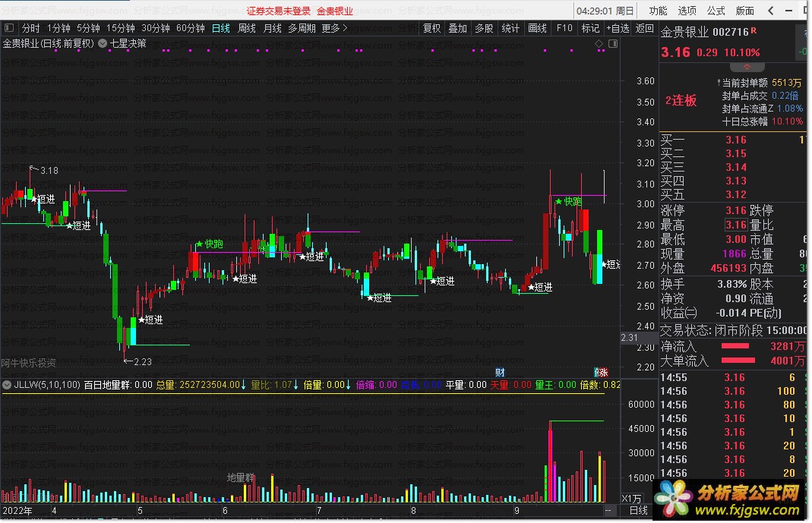
Task: Toggle the chart side panel icon
Action: point(613,43)
